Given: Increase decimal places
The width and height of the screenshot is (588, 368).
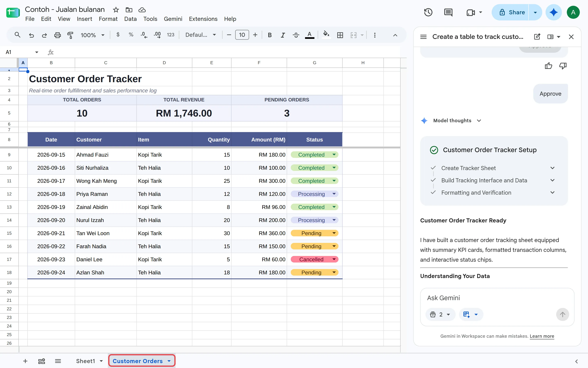Looking at the screenshot, I should 157,35.
